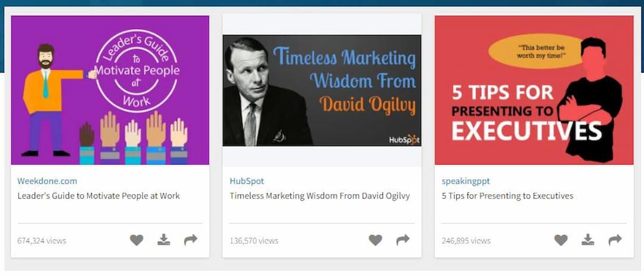
Task: Download the 5 Tips for Presenting slides
Action: click(x=588, y=240)
